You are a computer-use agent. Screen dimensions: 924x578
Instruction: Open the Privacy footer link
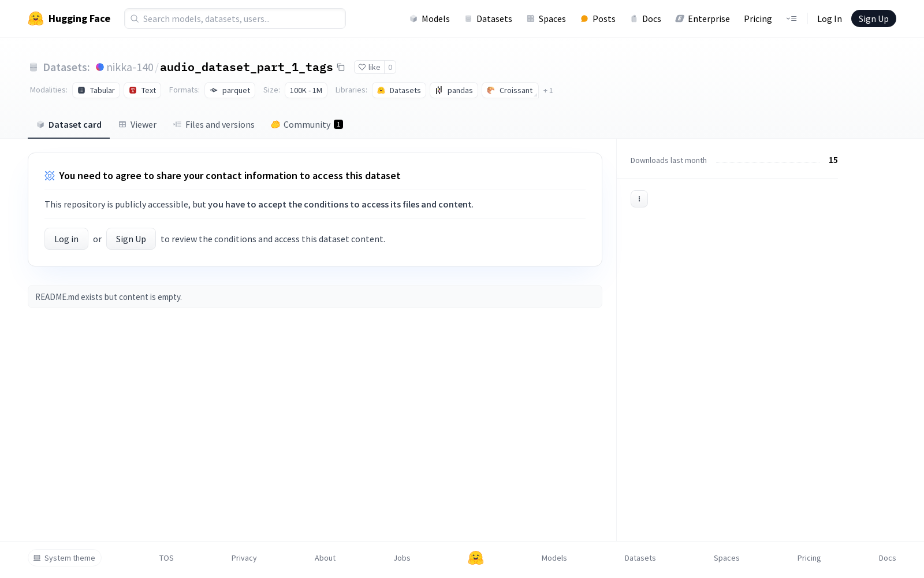[244, 558]
